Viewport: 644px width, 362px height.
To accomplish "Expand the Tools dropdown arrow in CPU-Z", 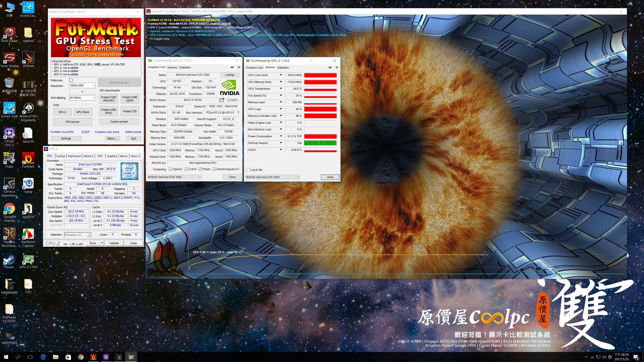I will (x=102, y=243).
